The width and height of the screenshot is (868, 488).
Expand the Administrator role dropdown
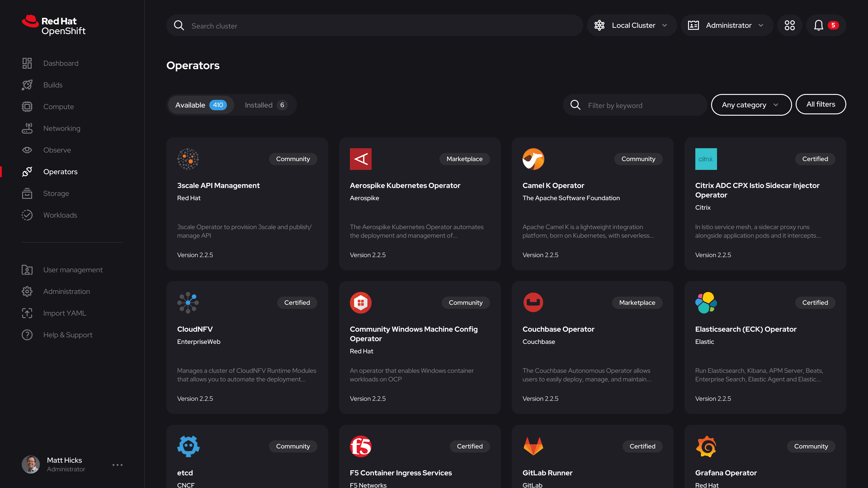727,25
